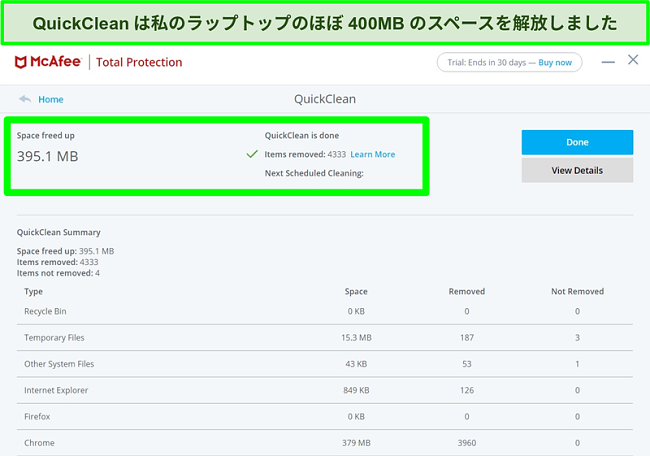Click the Removed column header
650x456 pixels.
point(467,291)
